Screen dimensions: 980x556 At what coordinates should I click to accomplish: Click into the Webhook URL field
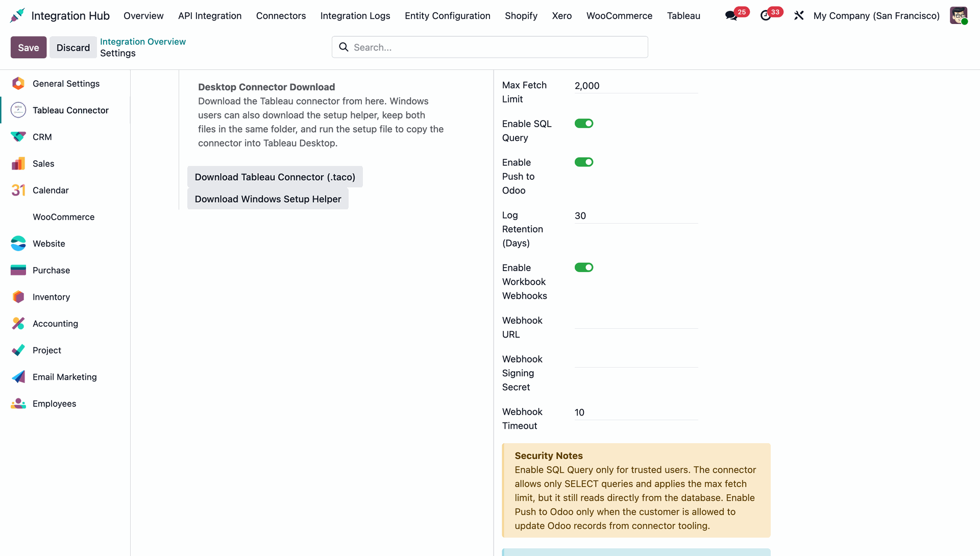(x=636, y=321)
